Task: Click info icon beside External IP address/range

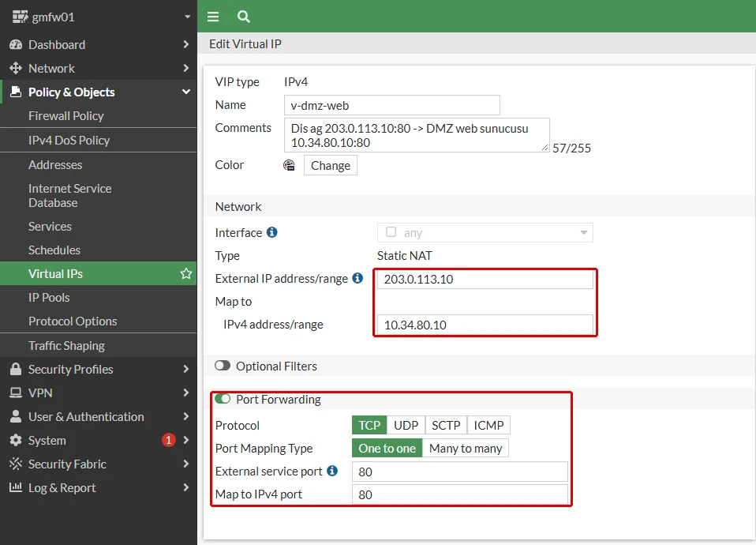Action: [x=357, y=278]
